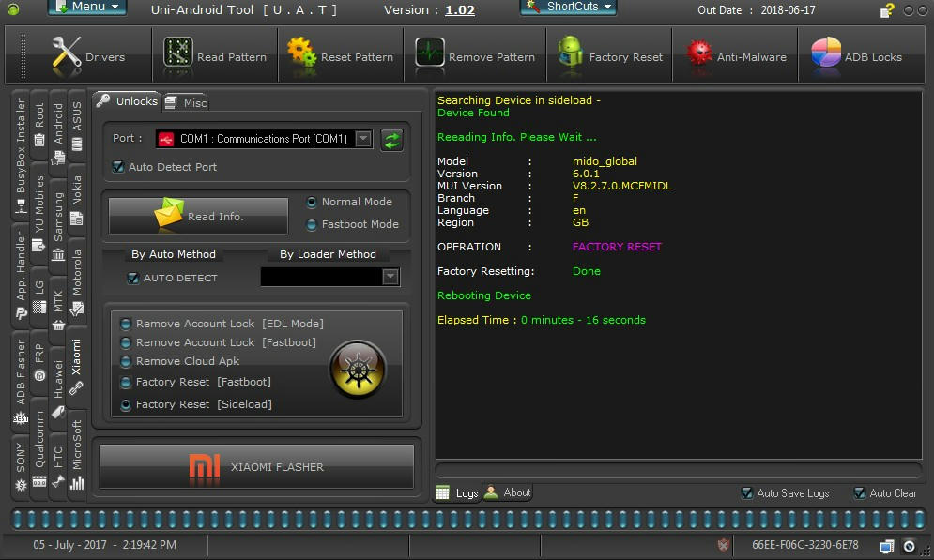Open the FRP side tab
Image resolution: width=934 pixels, height=560 pixels.
[x=39, y=362]
